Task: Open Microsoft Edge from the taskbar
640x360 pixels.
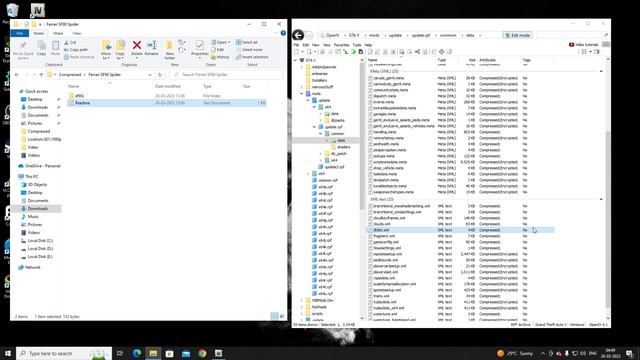Action: (x=136, y=353)
